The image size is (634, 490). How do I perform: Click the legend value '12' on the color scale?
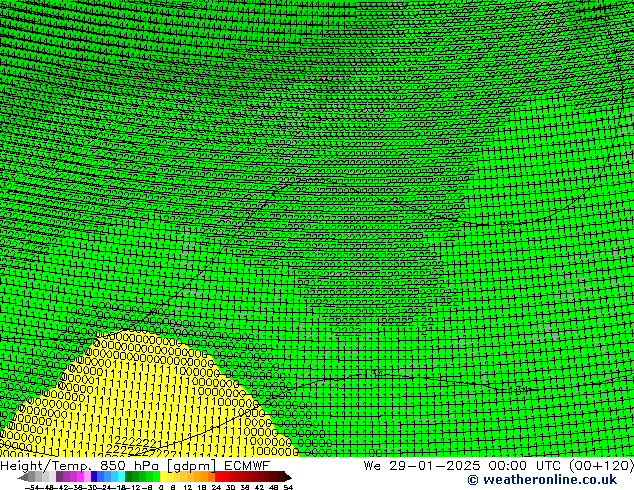187,487
